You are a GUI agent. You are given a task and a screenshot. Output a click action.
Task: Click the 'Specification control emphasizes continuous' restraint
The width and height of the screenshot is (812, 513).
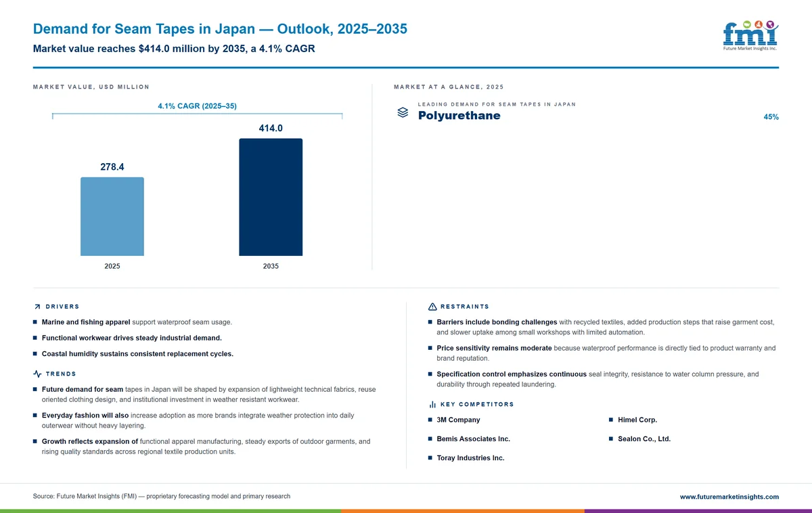point(598,379)
